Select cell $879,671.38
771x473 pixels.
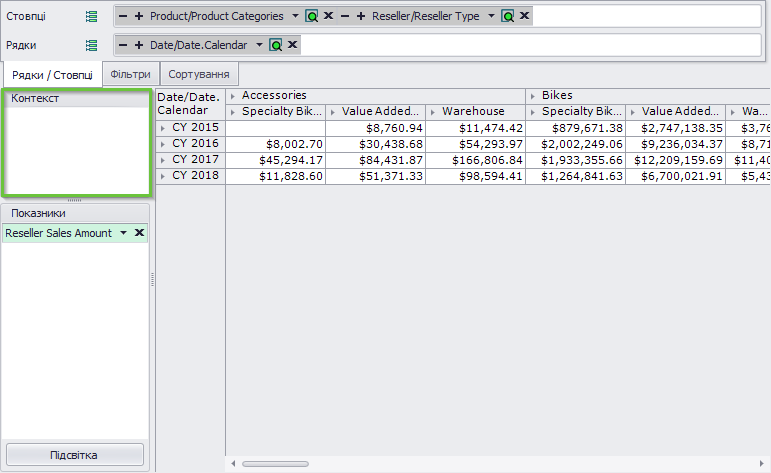(576, 128)
